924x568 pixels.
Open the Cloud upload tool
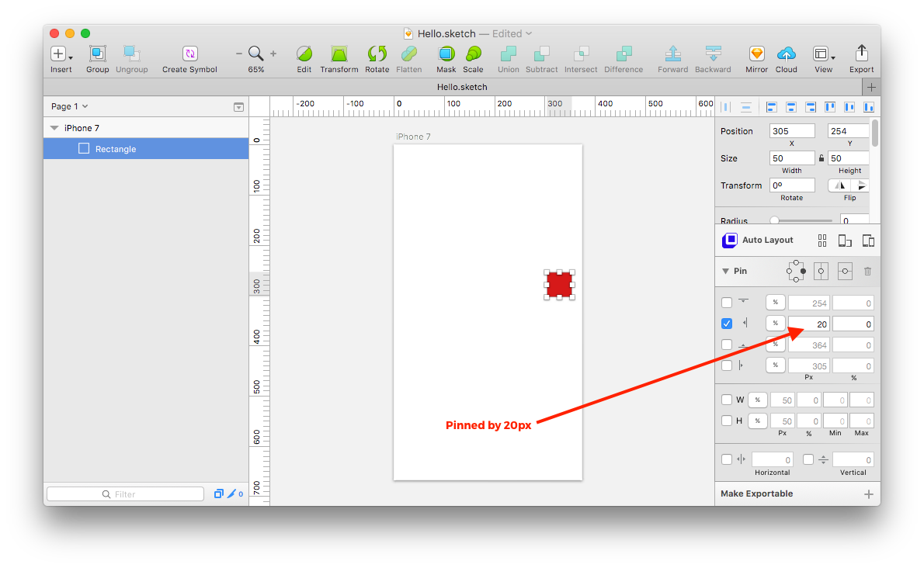786,54
